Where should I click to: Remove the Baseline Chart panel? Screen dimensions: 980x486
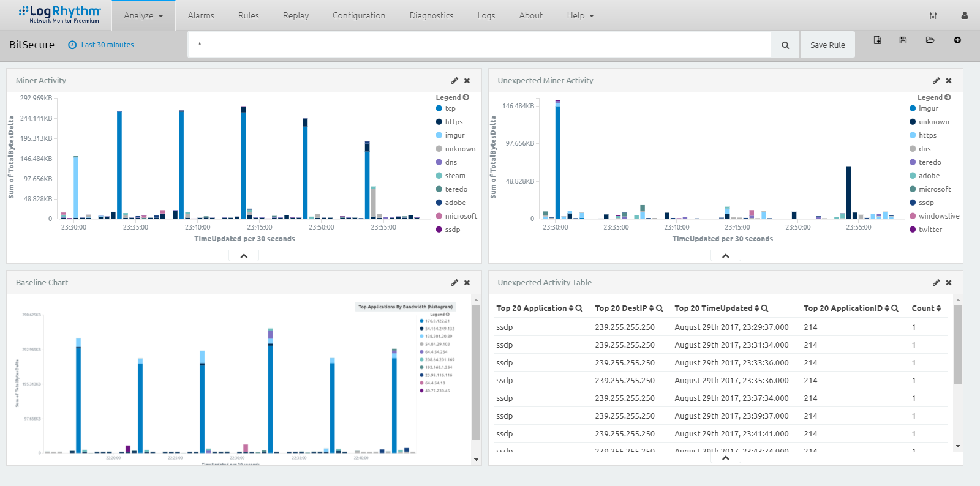click(467, 282)
